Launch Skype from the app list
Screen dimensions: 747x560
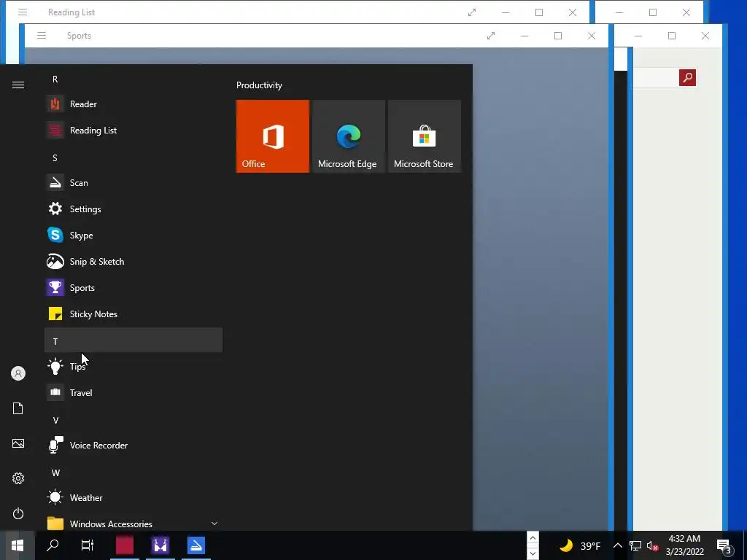133,236
